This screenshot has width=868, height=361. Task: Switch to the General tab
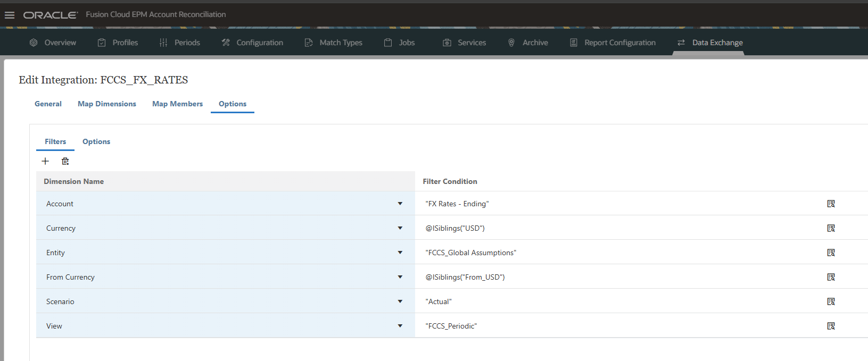[x=48, y=104]
